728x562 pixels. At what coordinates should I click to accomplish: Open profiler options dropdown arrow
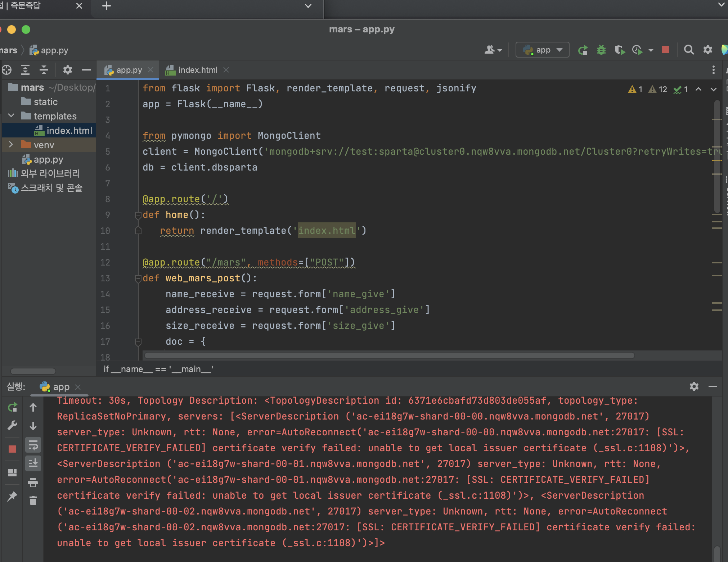[x=651, y=50]
